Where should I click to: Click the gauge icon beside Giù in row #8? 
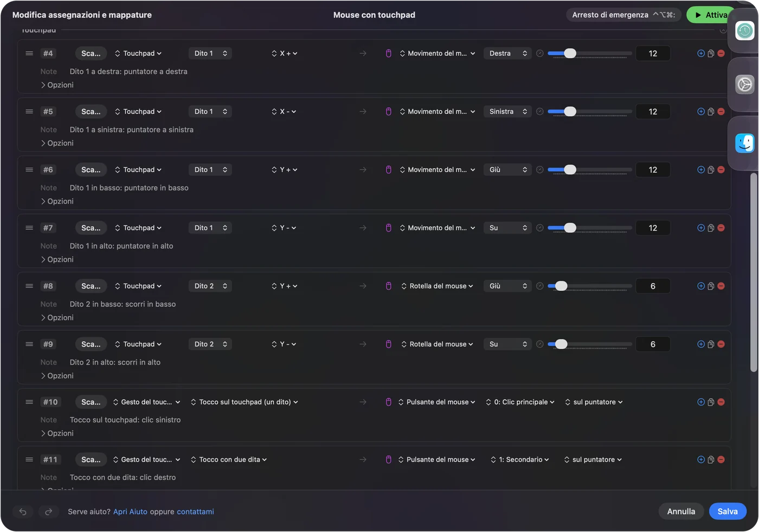click(x=540, y=286)
